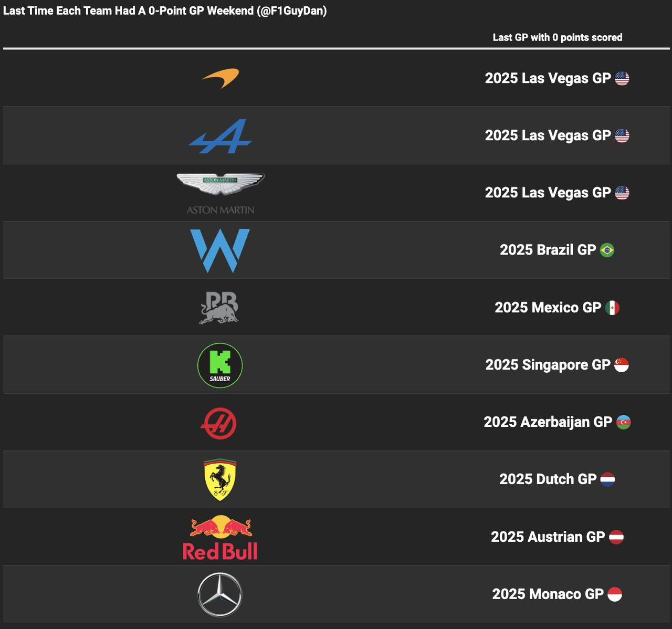Viewport: 672px width, 629px height.
Task: Select the Haas red logo
Action: coord(218,423)
